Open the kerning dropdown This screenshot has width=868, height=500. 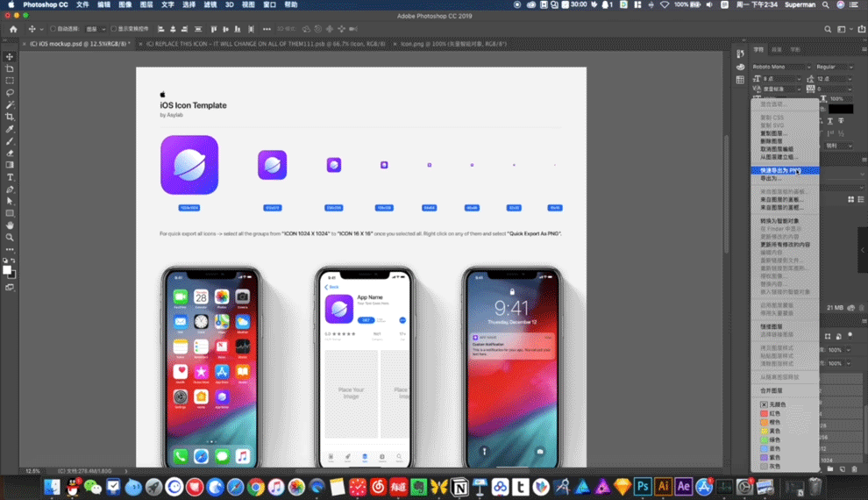click(x=799, y=89)
